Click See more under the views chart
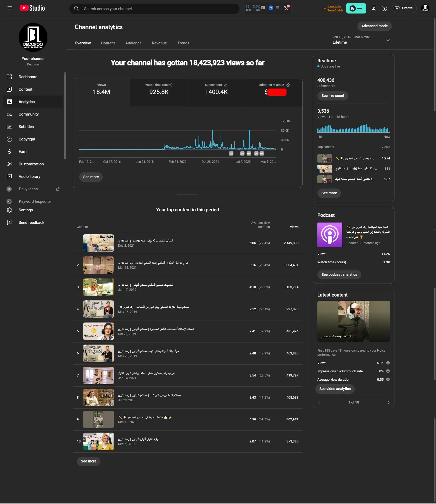436x504 pixels. [x=91, y=177]
